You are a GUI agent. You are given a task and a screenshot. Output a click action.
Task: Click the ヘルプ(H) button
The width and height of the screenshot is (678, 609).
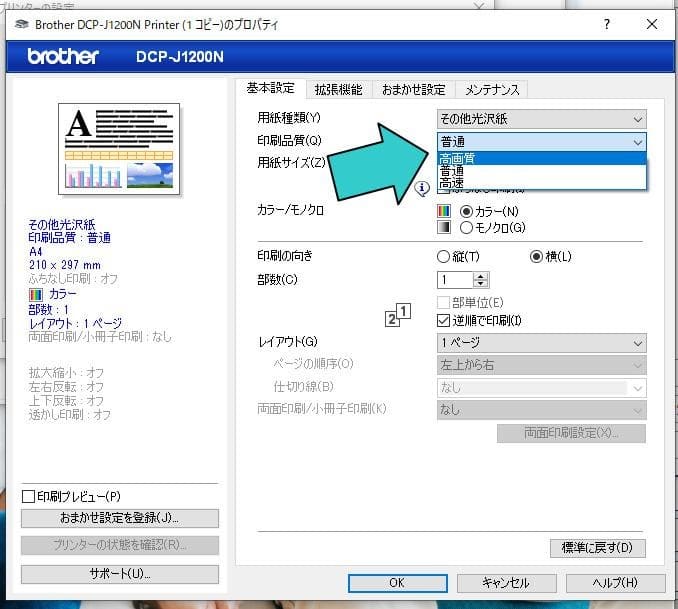pos(615,583)
